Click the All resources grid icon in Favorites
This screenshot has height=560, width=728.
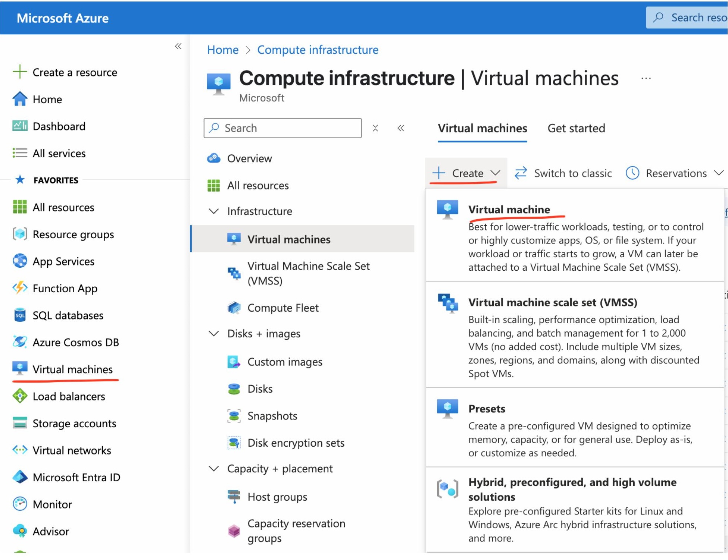click(20, 207)
